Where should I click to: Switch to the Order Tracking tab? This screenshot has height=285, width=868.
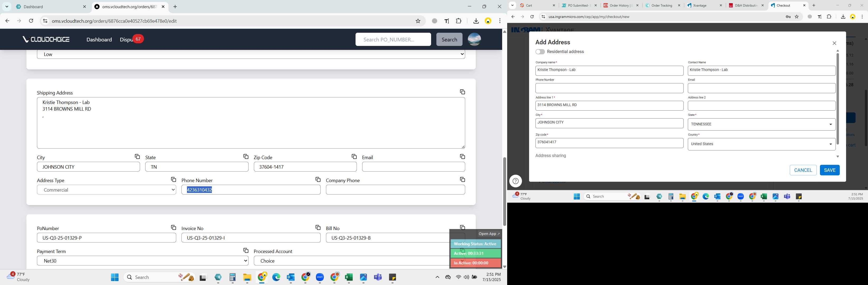[663, 5]
